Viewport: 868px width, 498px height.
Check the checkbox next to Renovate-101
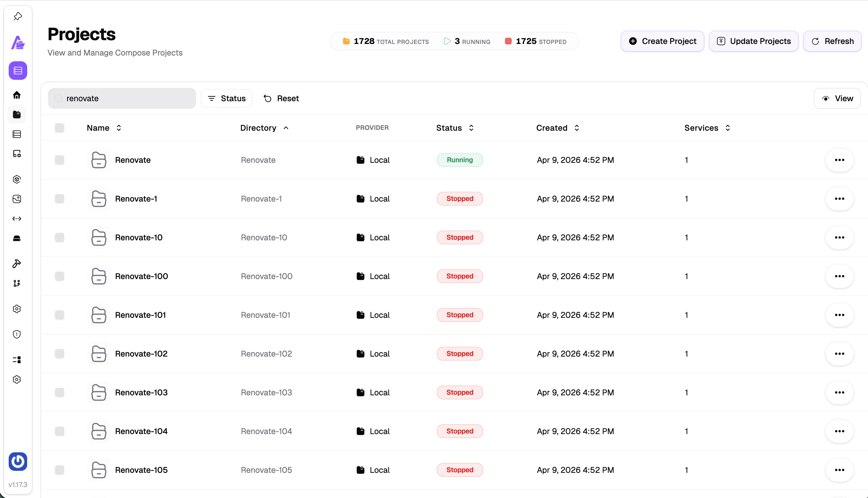60,315
